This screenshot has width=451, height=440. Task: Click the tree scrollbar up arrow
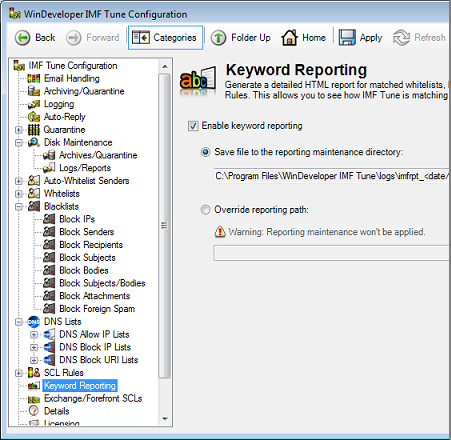164,67
